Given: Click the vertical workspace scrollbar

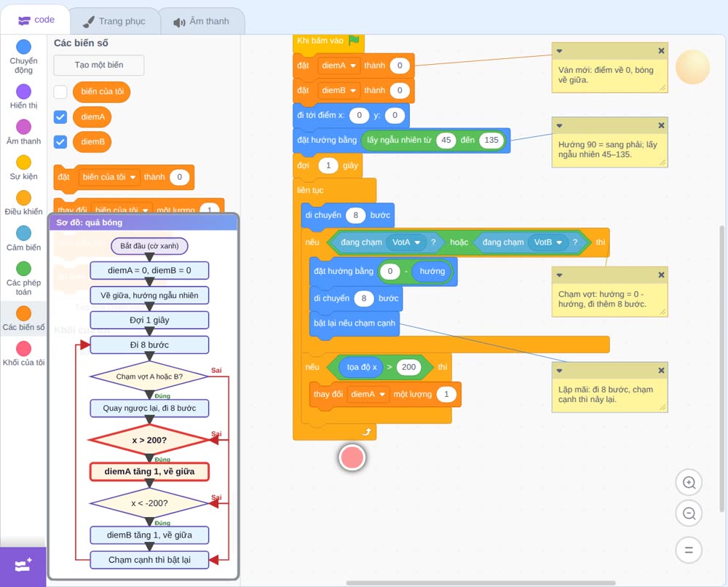Looking at the screenshot, I should coord(721,369).
